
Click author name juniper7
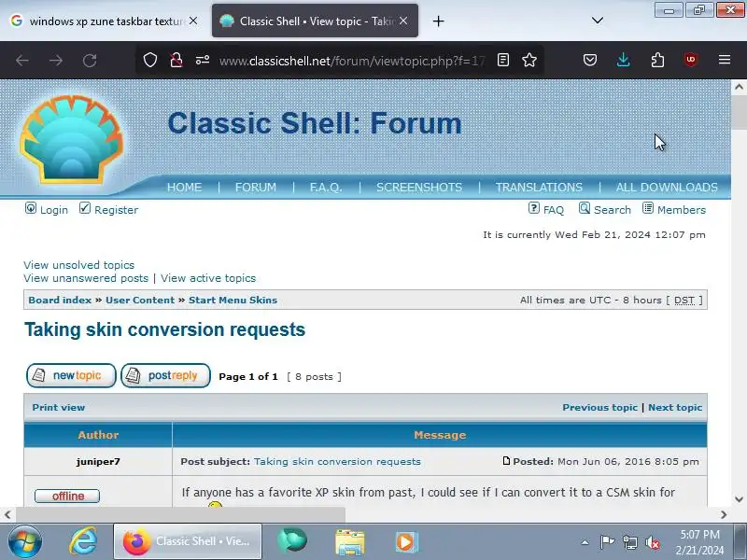(x=98, y=461)
